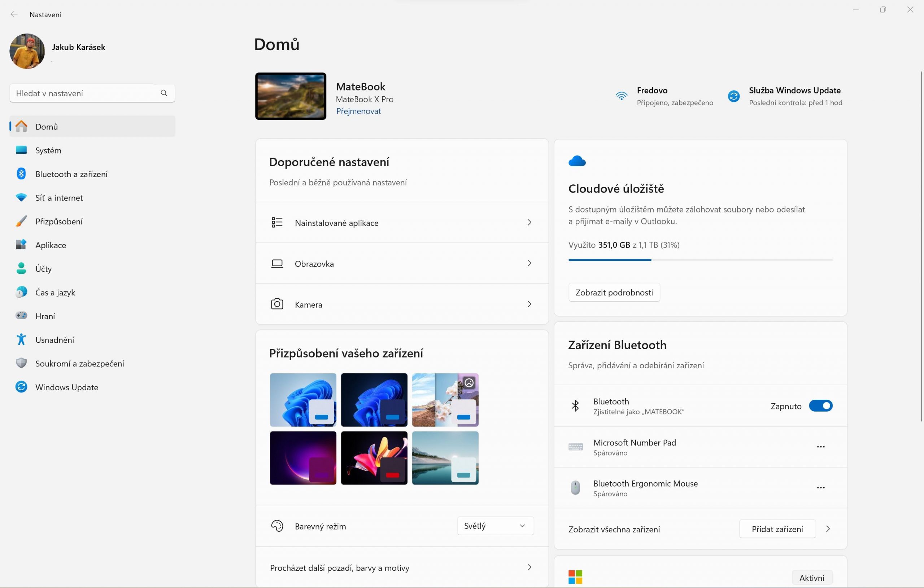Select the Přizpůsobení paintbrush icon
The image size is (924, 588).
point(21,221)
